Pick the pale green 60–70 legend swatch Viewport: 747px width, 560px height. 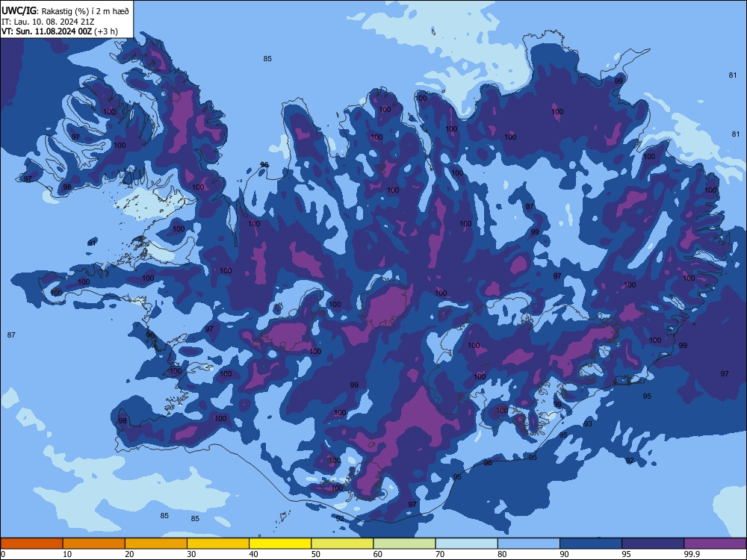404,544
